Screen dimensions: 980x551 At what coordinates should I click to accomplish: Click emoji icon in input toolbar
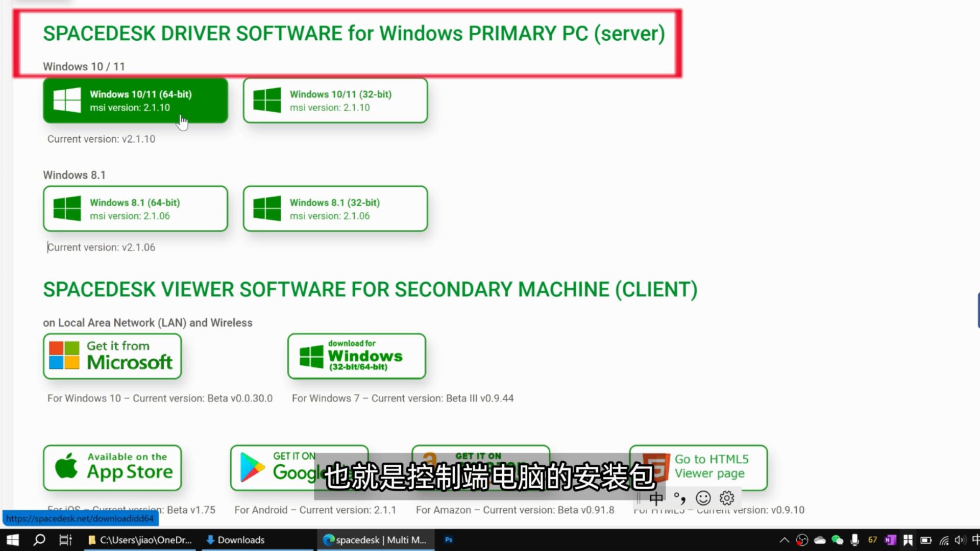[x=703, y=497]
